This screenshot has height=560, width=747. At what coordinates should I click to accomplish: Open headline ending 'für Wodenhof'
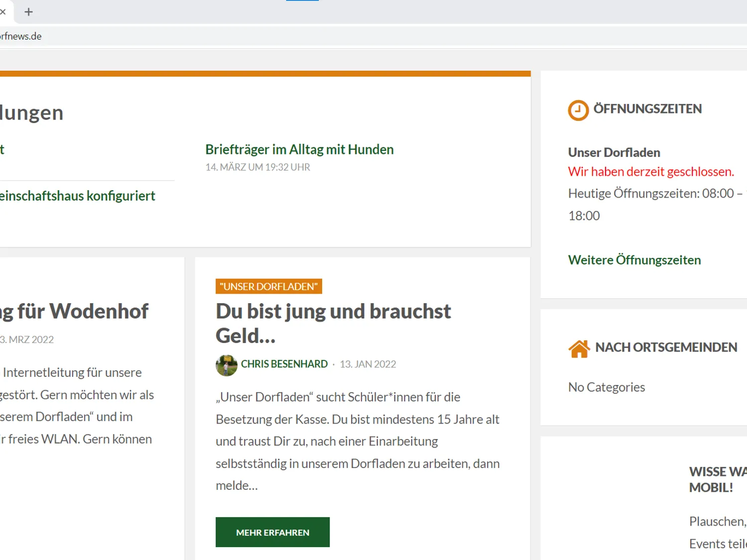click(x=74, y=311)
